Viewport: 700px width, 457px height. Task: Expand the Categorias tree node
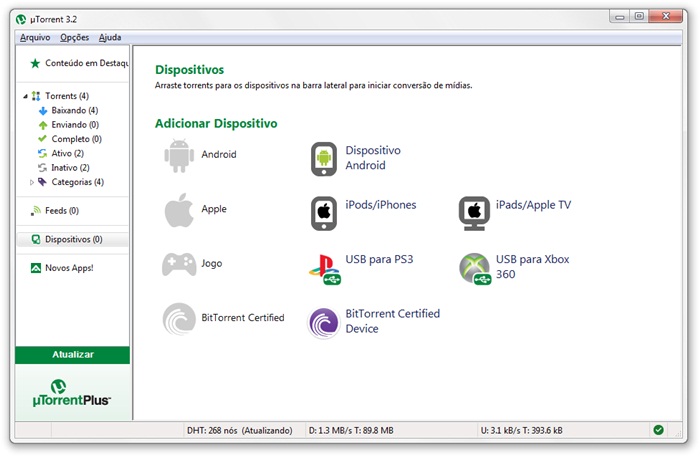pos(32,182)
